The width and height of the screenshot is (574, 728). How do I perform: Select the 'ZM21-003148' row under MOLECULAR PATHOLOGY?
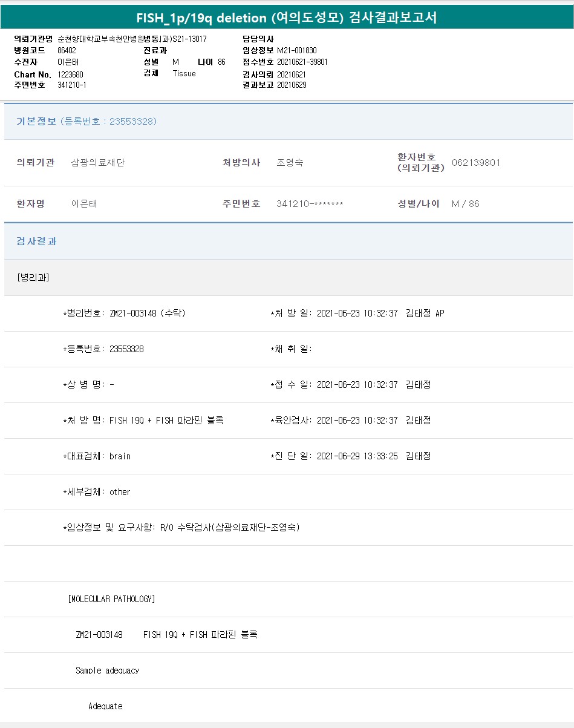tap(288, 635)
